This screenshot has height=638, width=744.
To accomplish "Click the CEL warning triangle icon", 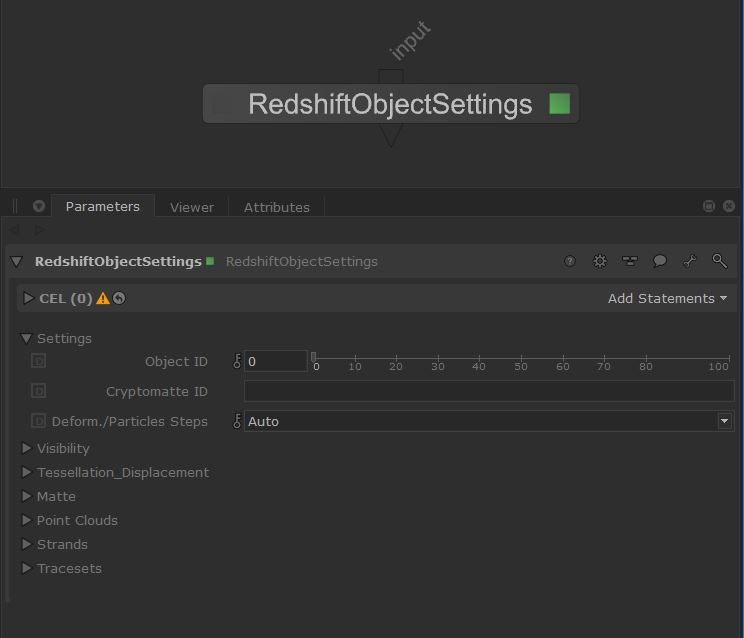I will click(102, 298).
